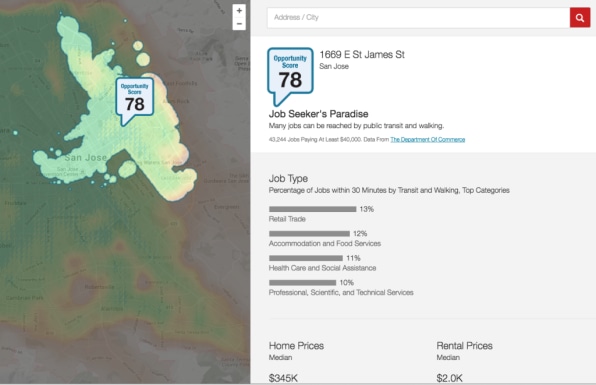Click the Accommodation and Food Services bar

pyautogui.click(x=309, y=233)
